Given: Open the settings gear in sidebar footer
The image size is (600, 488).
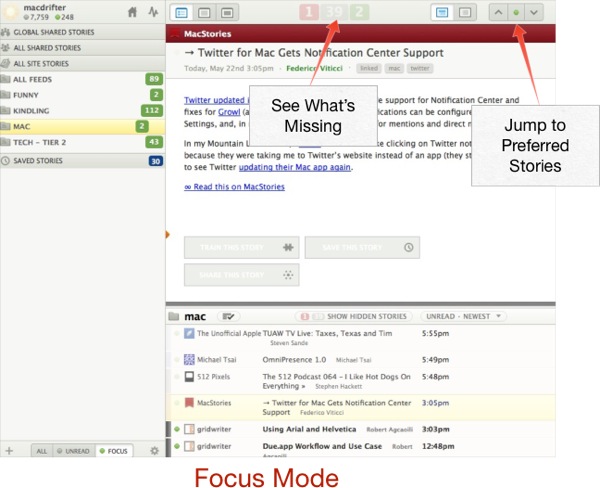Looking at the screenshot, I should [x=154, y=450].
